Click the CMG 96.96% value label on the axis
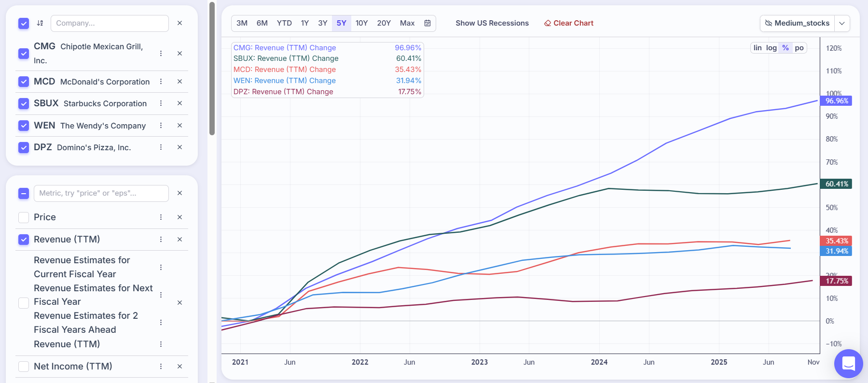 coord(836,101)
